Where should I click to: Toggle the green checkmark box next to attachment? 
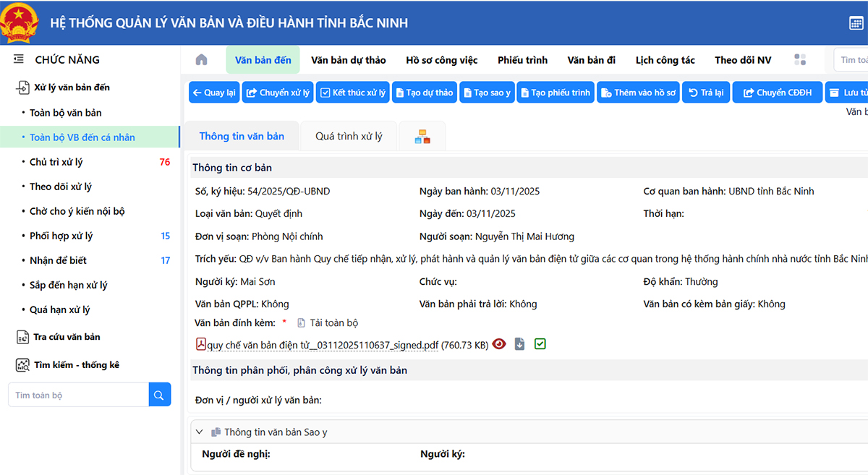(x=540, y=344)
